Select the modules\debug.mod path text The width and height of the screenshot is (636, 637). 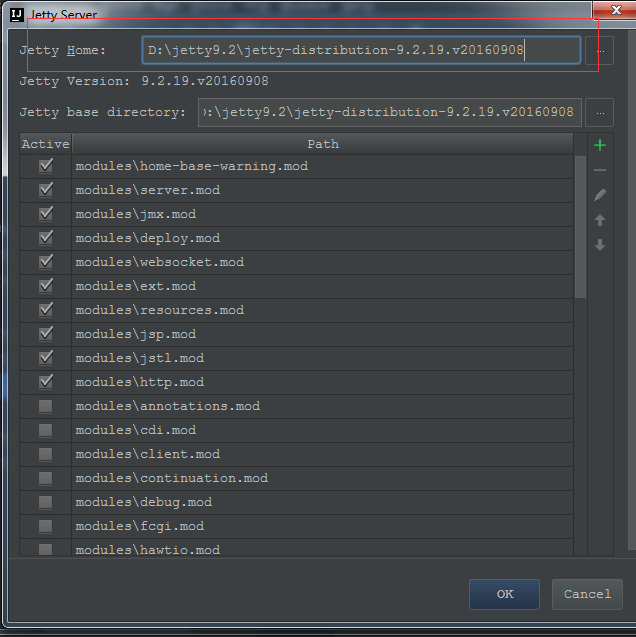(144, 502)
